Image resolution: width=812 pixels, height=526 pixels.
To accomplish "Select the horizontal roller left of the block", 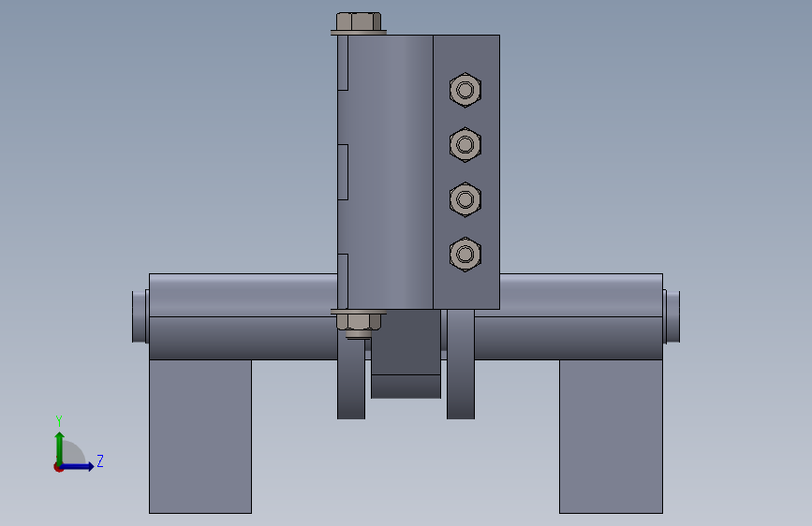I will click(x=243, y=316).
